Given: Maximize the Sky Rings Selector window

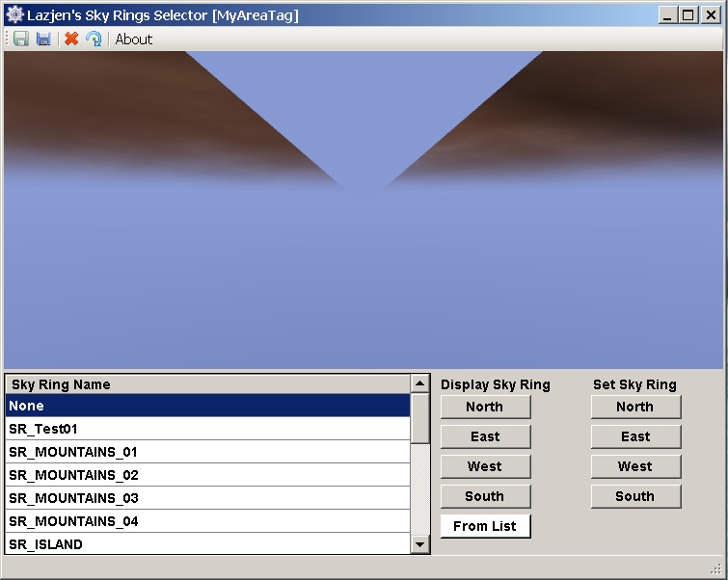Looking at the screenshot, I should pyautogui.click(x=688, y=14).
